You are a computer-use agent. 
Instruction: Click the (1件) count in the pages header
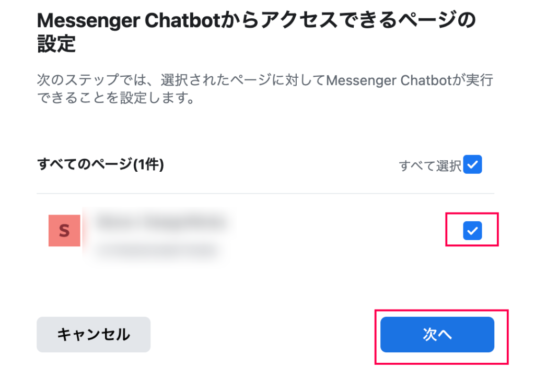point(148,164)
